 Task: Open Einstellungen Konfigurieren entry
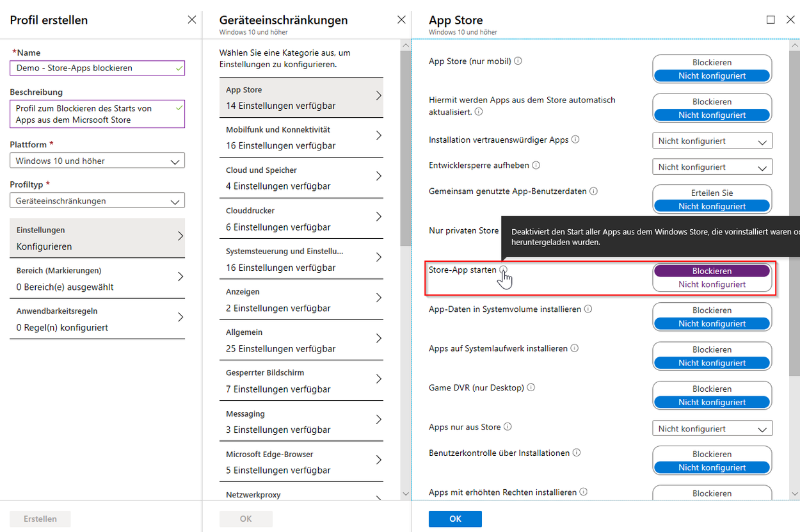tap(97, 238)
